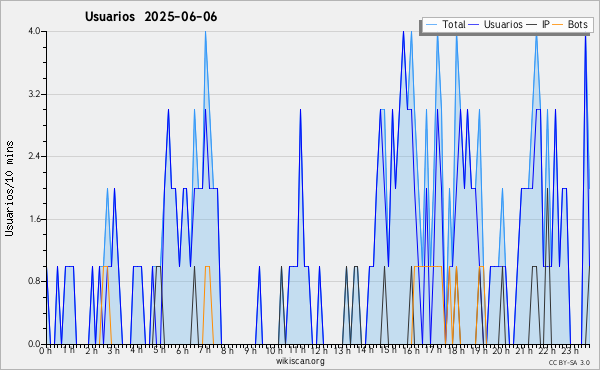Click the 'CC BY-SA 3.0' license text
This screenshot has height=370, width=600.
click(569, 363)
